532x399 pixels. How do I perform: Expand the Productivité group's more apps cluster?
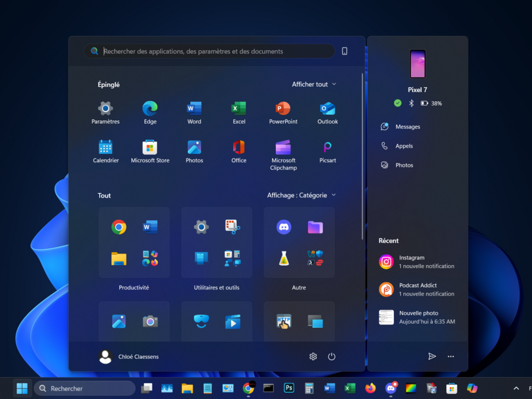[150, 259]
